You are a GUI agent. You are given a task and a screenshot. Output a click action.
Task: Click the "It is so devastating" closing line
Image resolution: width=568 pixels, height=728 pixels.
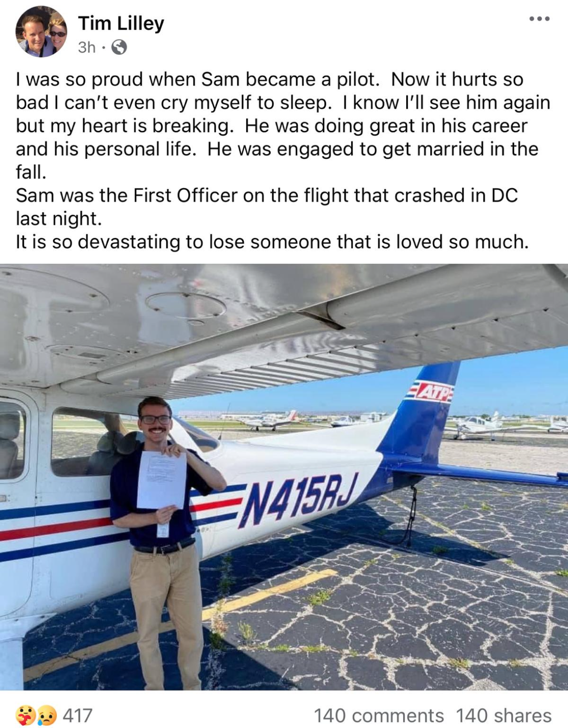272,242
